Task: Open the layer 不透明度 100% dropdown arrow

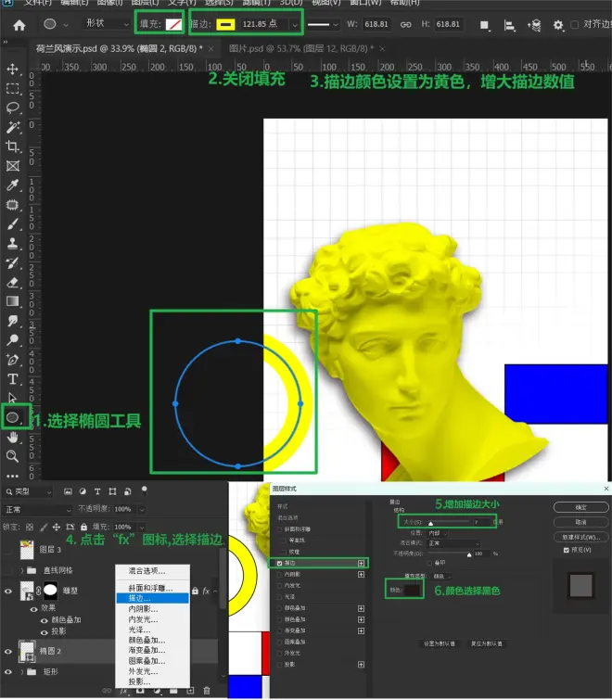Action: (x=142, y=509)
